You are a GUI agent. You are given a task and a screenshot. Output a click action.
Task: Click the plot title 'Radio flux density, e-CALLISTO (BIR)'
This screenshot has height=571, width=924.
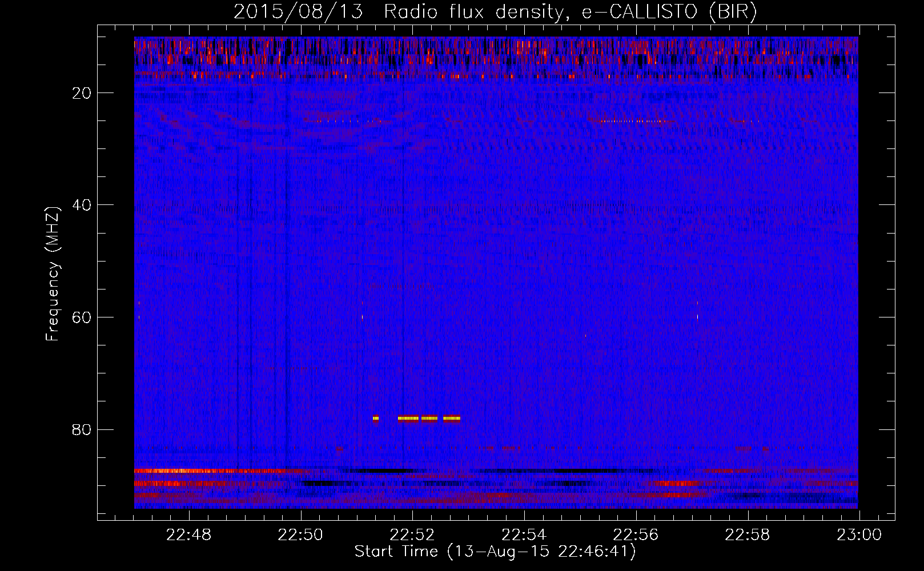[x=570, y=12]
